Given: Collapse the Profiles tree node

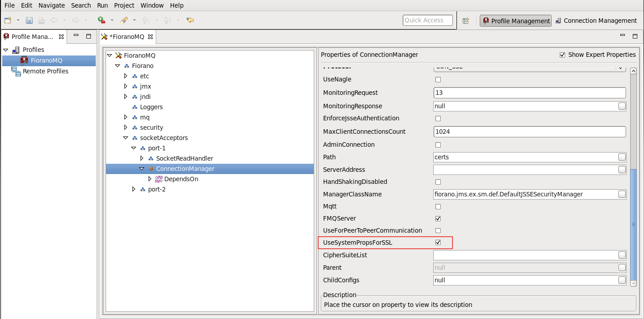Looking at the screenshot, I should pos(6,50).
